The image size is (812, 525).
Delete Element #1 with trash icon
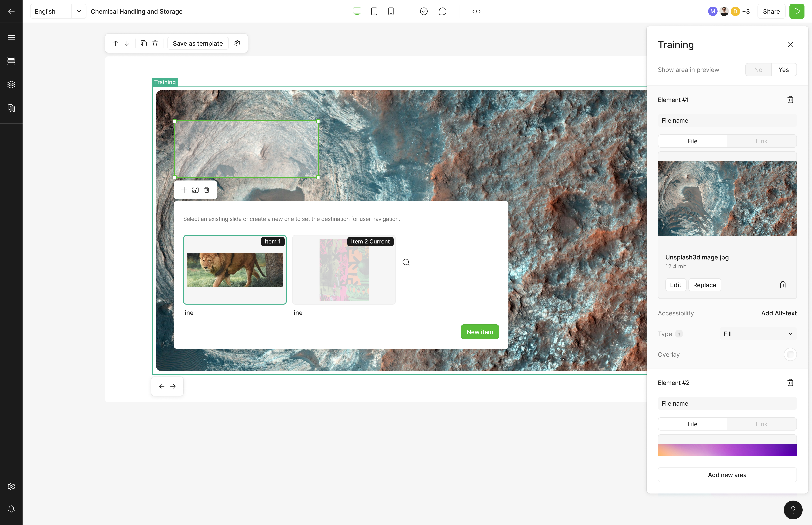point(790,99)
